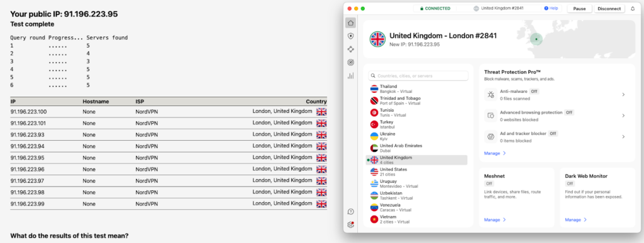This screenshot has height=243, width=644.
Task: Click the Dark Web Monitor Off badge
Action: 570,183
